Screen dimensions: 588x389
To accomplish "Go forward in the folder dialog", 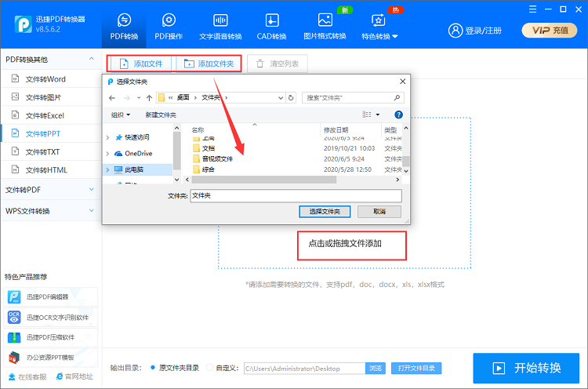I will tap(127, 98).
